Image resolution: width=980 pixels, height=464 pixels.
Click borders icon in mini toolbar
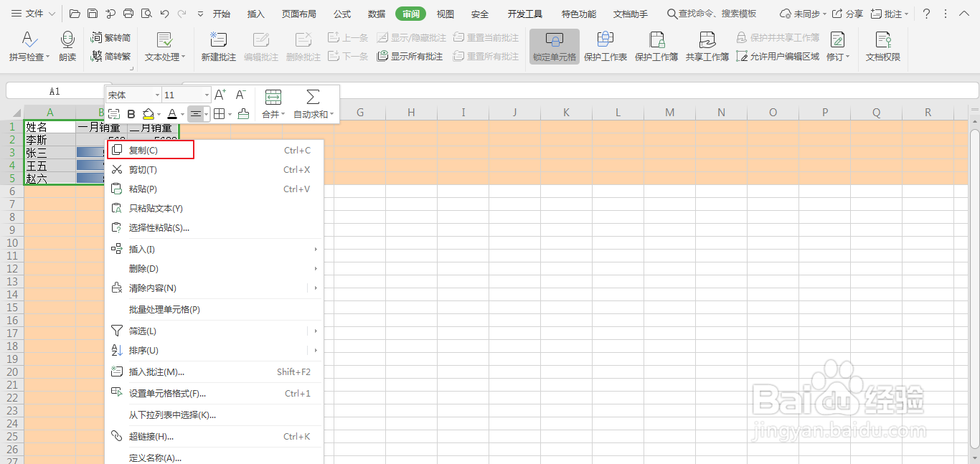219,114
